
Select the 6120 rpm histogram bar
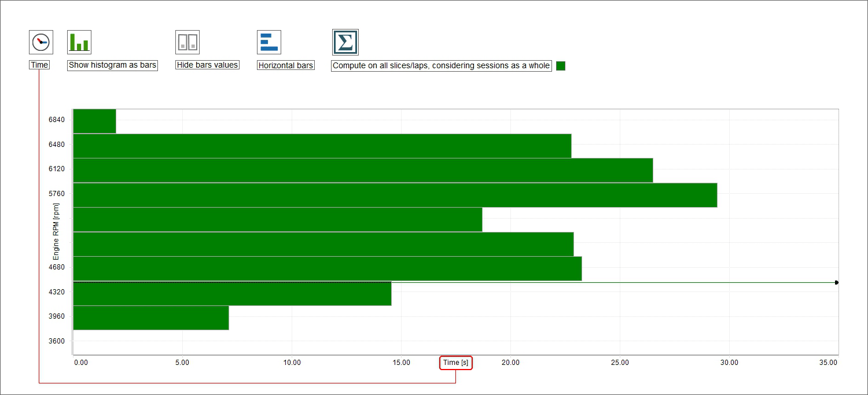tap(363, 170)
